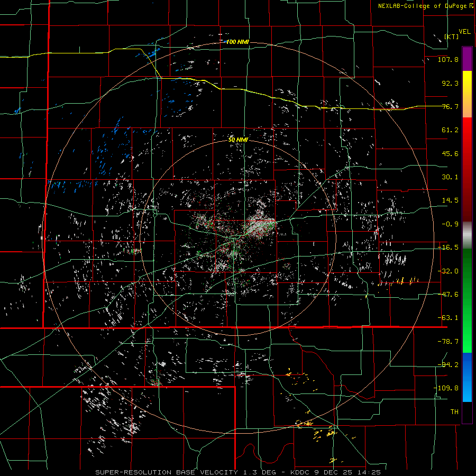Viewport: 476px width, 476px height.
Task: Click the VEL legend title
Action: click(x=464, y=32)
